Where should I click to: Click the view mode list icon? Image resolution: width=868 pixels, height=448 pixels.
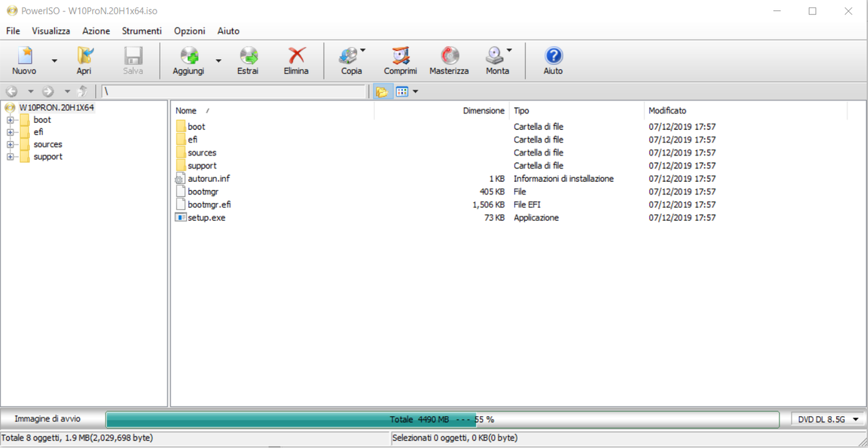(x=402, y=92)
